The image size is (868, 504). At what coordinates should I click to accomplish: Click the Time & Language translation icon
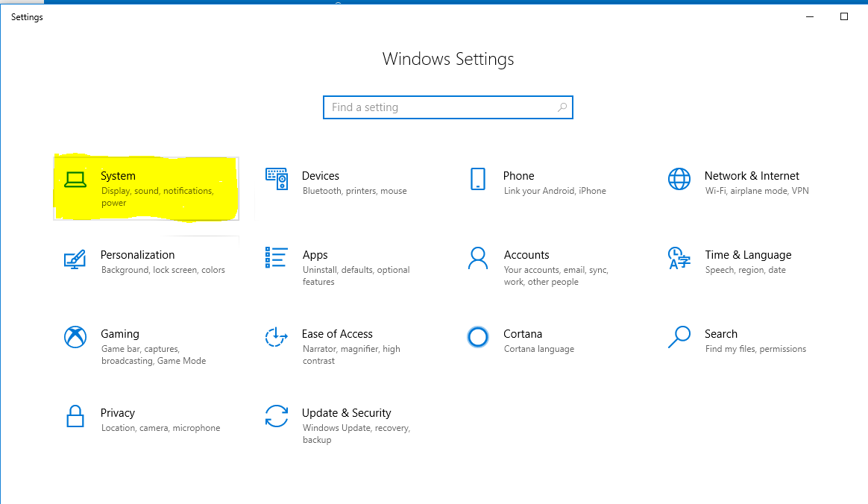tap(679, 258)
